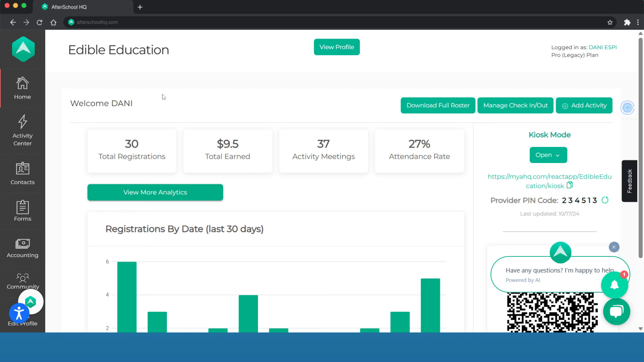Open the Forms section
Image resolution: width=644 pixels, height=362 pixels.
22,211
